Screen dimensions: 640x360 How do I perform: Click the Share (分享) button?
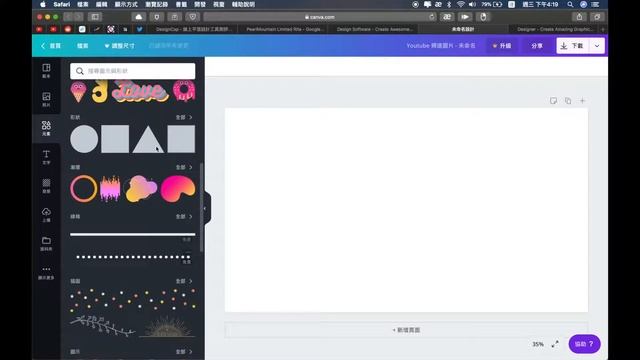[x=537, y=46]
